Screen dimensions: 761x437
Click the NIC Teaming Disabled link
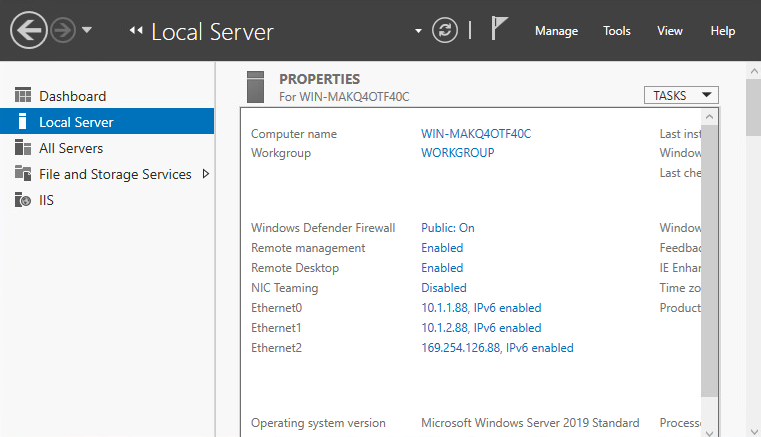point(444,288)
